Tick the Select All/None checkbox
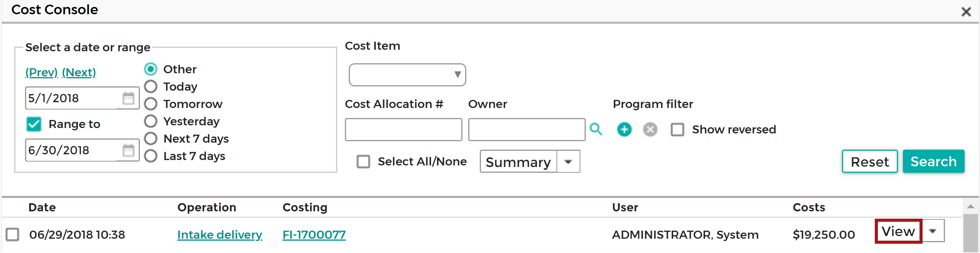980x253 pixels. click(x=363, y=162)
